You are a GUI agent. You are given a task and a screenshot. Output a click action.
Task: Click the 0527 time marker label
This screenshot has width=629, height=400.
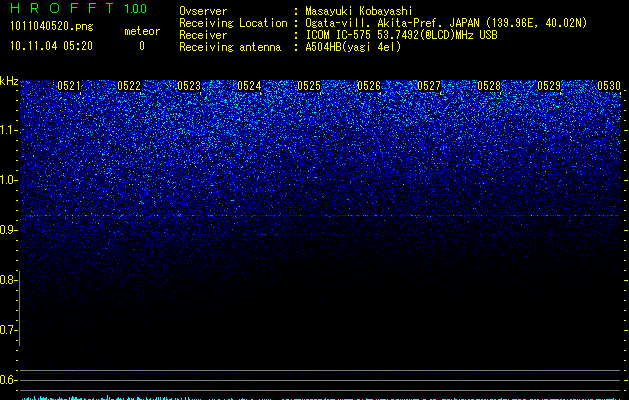pyautogui.click(x=429, y=86)
